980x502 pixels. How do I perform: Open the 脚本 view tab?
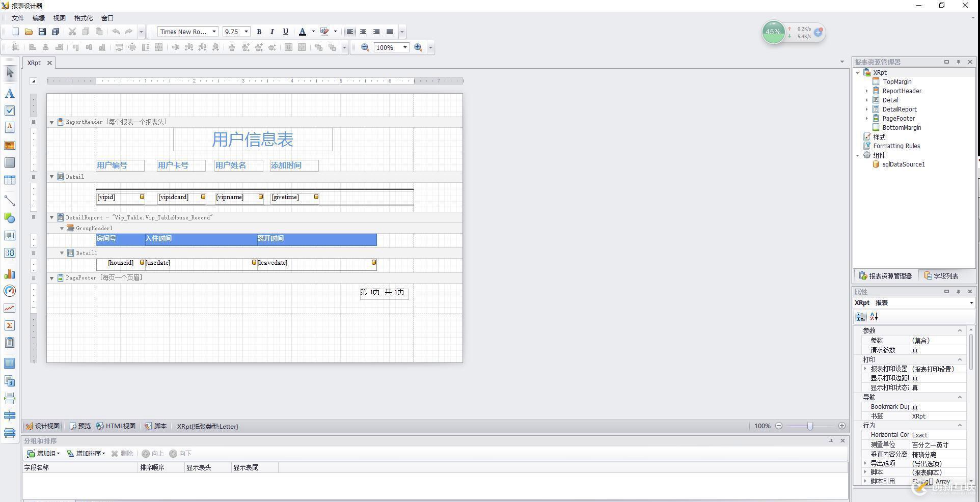pos(155,426)
